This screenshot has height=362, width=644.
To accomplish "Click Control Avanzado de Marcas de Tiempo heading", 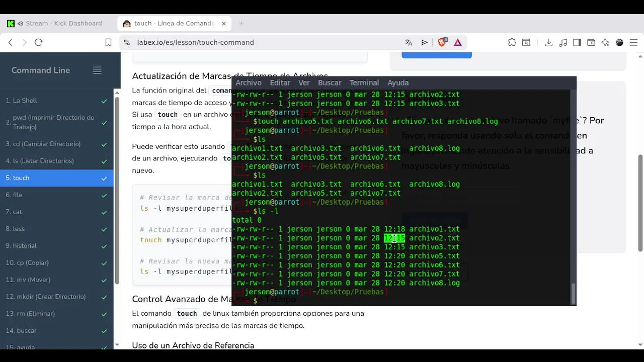I will (x=214, y=299).
